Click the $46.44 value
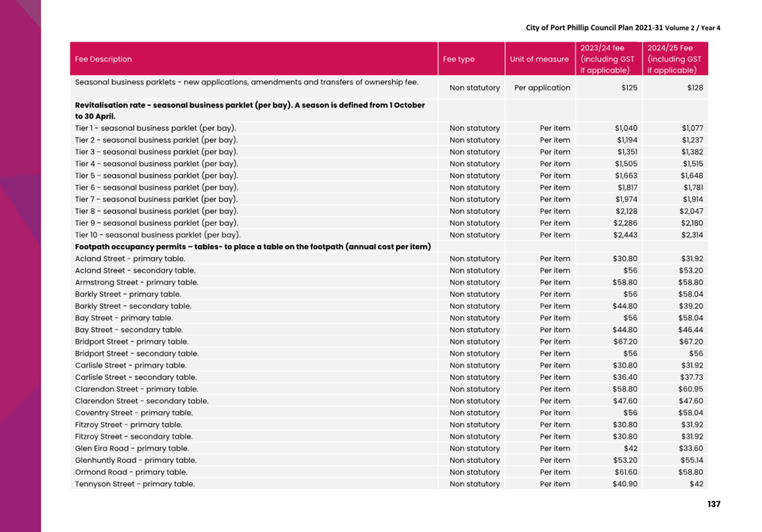The width and height of the screenshot is (762, 532). [x=691, y=330]
